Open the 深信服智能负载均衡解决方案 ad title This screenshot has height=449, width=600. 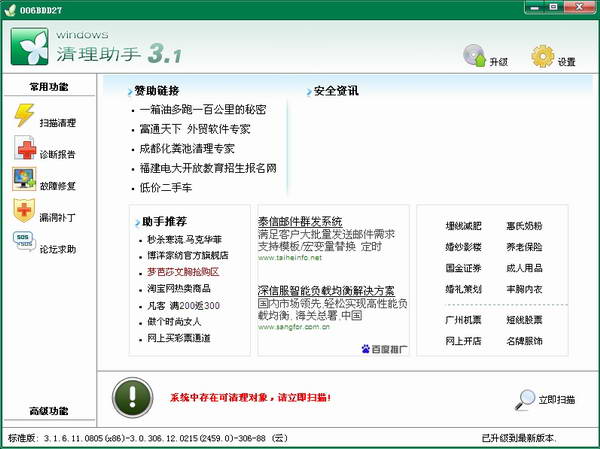tap(326, 291)
